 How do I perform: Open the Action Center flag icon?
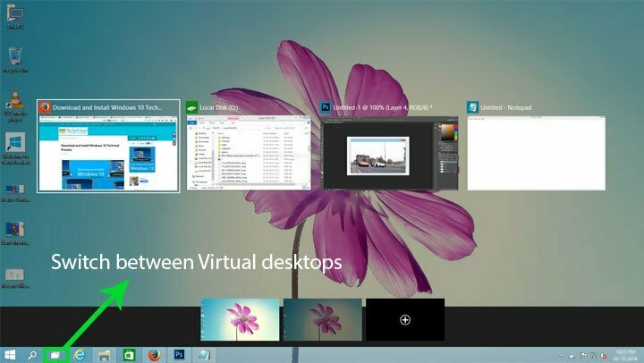(x=583, y=355)
